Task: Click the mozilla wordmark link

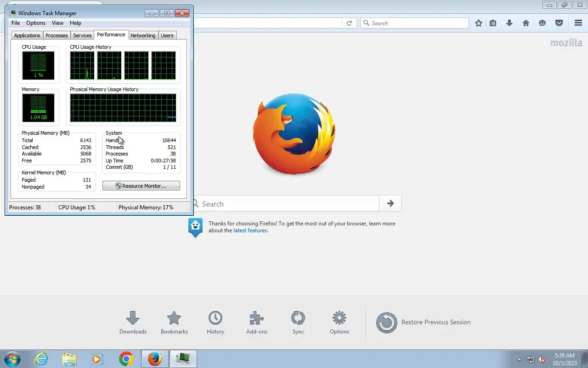Action: tap(566, 43)
